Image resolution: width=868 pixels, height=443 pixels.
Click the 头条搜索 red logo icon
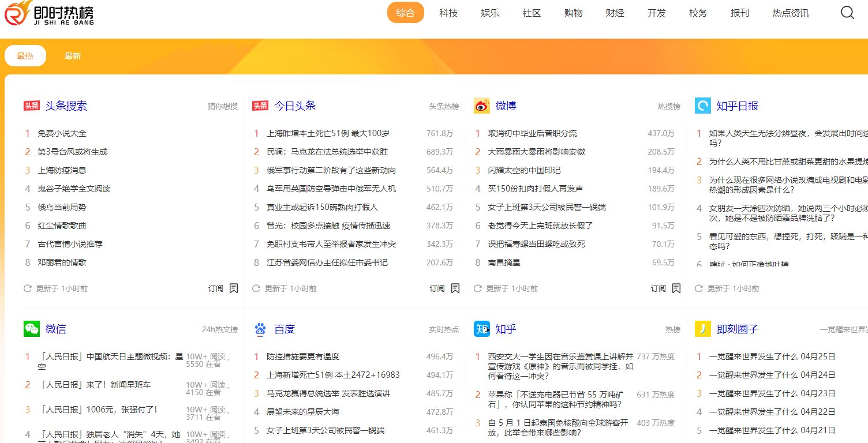pyautogui.click(x=32, y=106)
